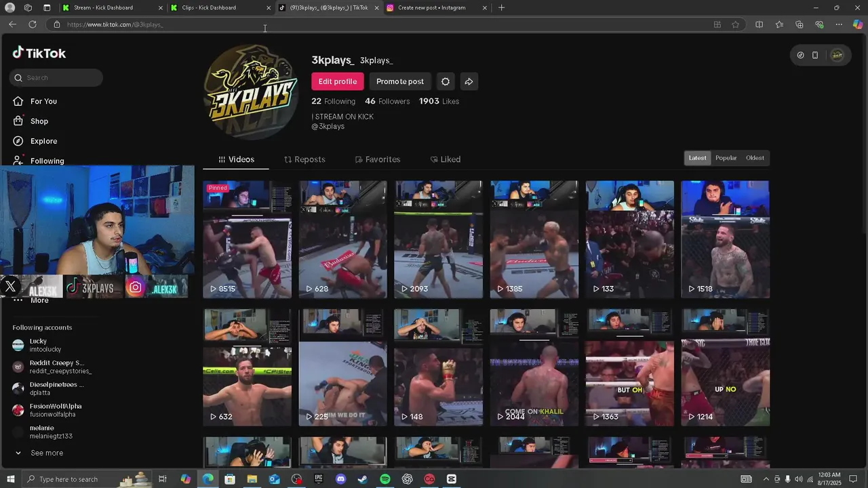Bookmark this page with star icon
The width and height of the screenshot is (868, 488).
(736, 24)
